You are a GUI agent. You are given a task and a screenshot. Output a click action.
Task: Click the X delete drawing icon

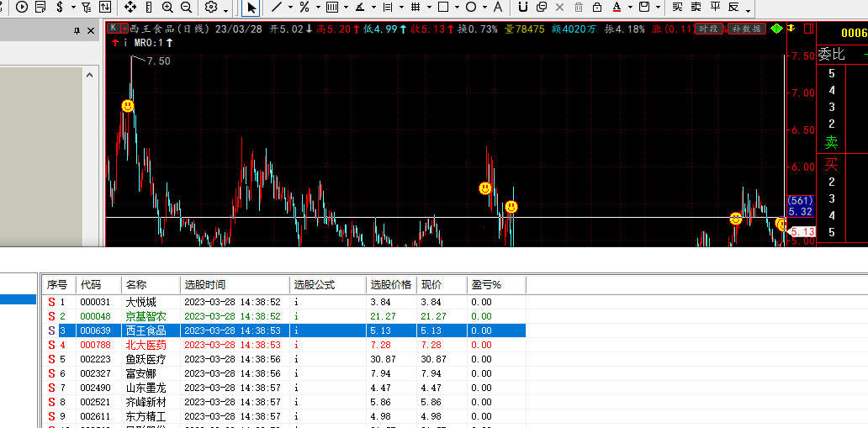559,8
